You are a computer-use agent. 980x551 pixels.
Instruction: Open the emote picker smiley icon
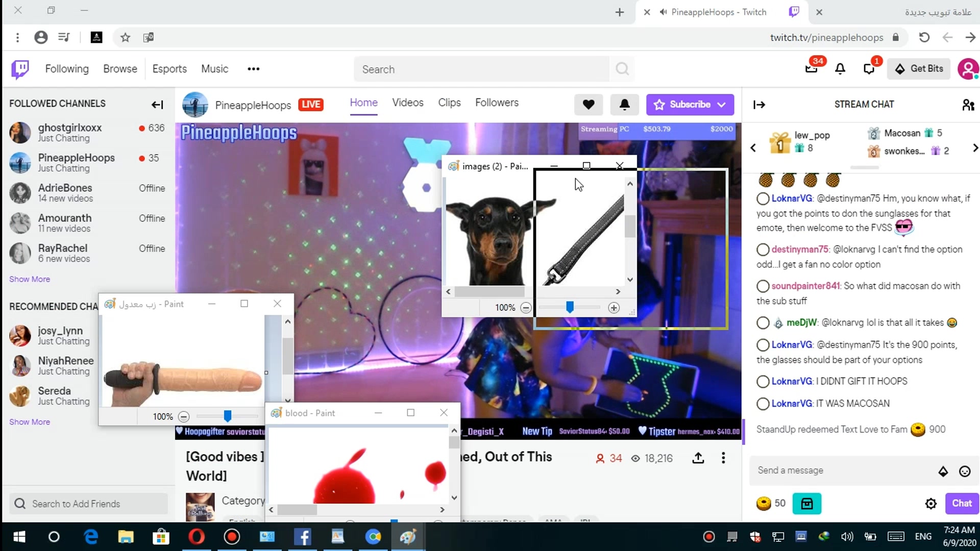click(x=965, y=471)
